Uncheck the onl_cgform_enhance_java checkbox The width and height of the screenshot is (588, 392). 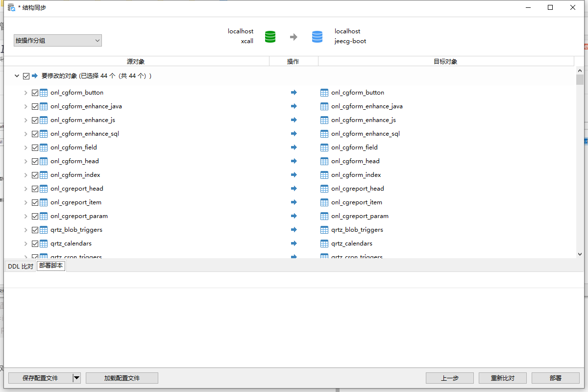pos(35,106)
